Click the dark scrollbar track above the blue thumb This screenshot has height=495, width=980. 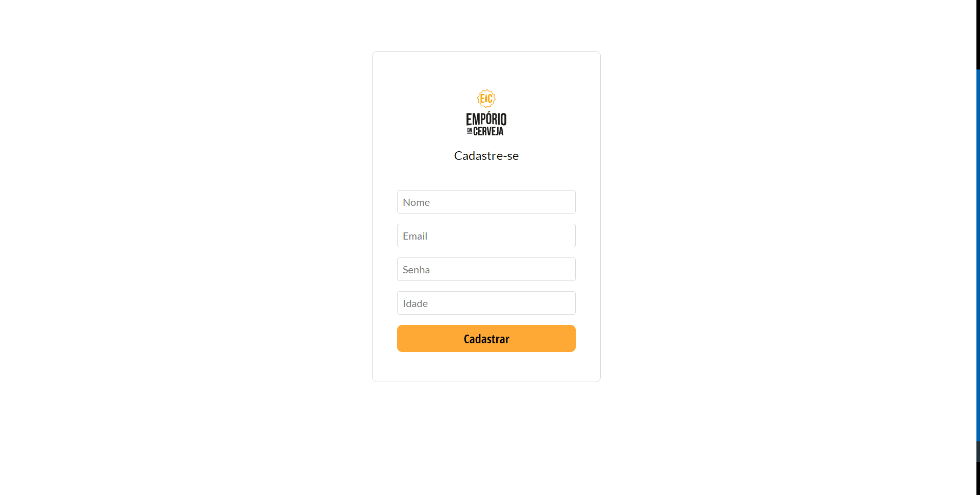978,35
